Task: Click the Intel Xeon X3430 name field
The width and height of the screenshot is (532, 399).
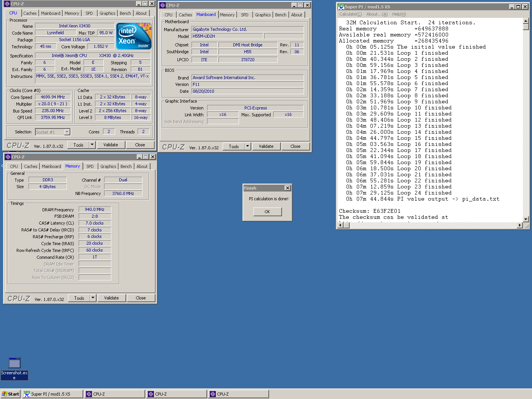Action: (x=74, y=26)
